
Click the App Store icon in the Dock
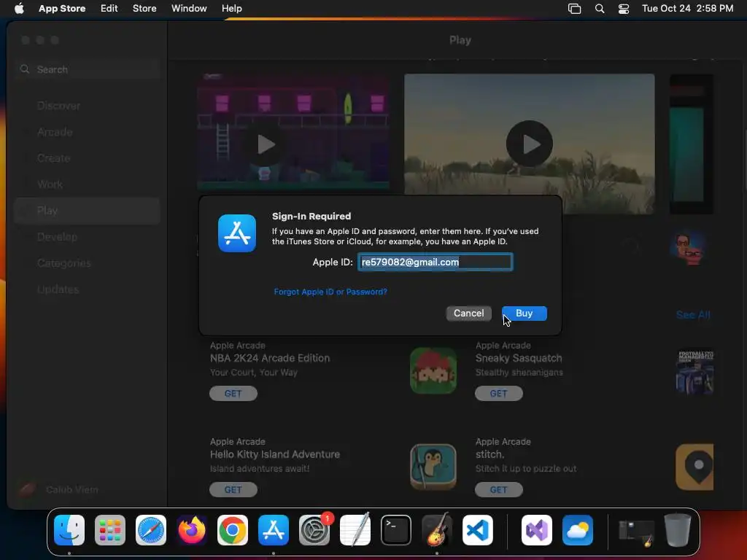coord(274,530)
